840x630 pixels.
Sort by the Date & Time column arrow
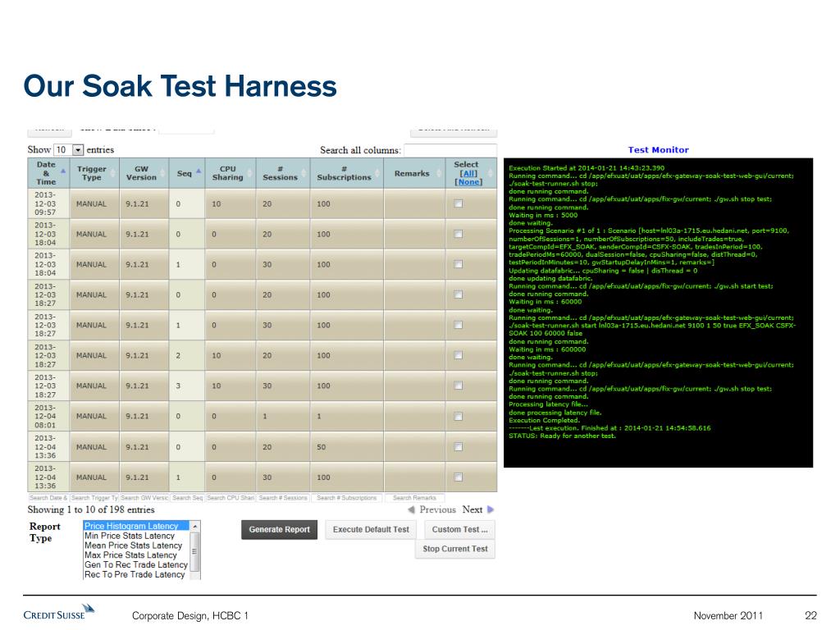point(63,171)
